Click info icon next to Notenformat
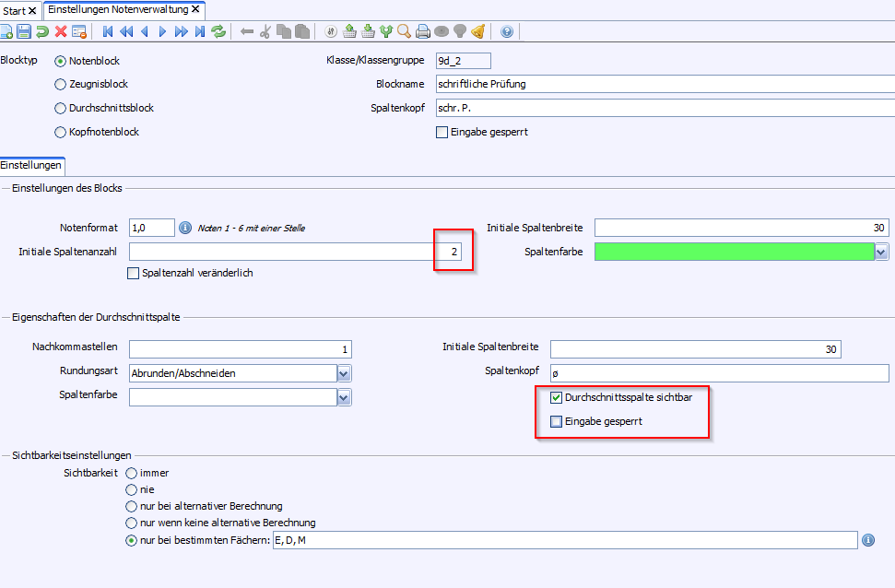The width and height of the screenshot is (895, 588). (x=184, y=228)
